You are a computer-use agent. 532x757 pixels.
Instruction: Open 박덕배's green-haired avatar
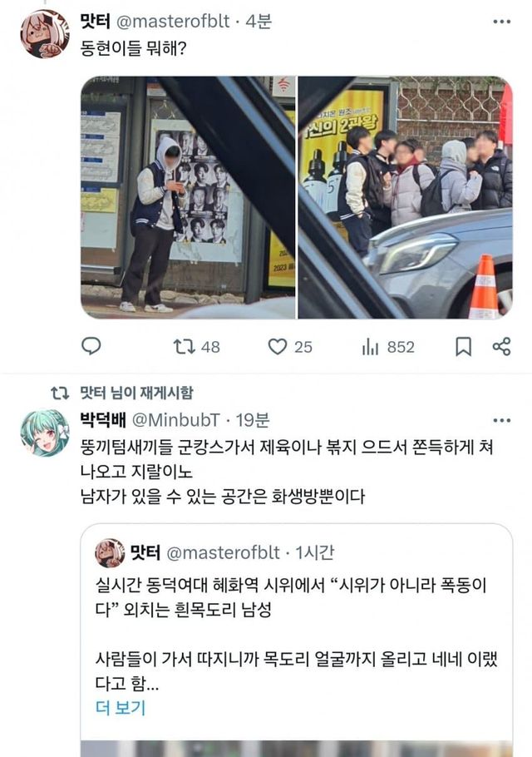(45, 433)
